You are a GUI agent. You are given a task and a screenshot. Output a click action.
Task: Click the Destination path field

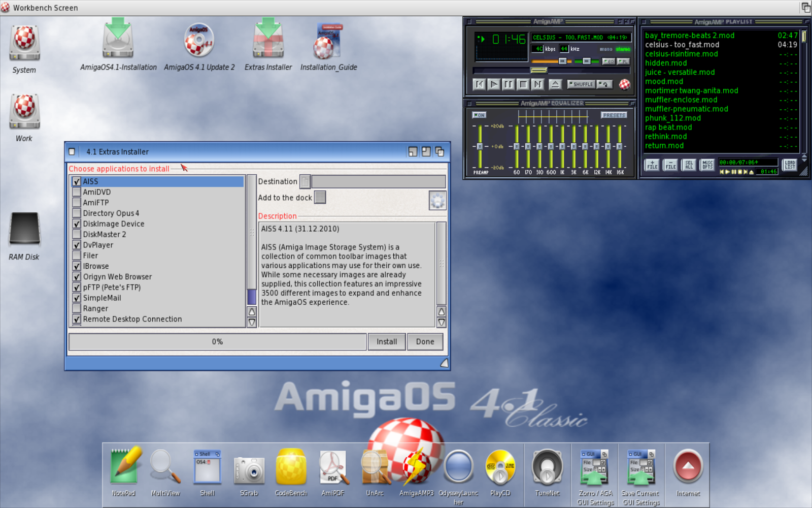click(379, 181)
